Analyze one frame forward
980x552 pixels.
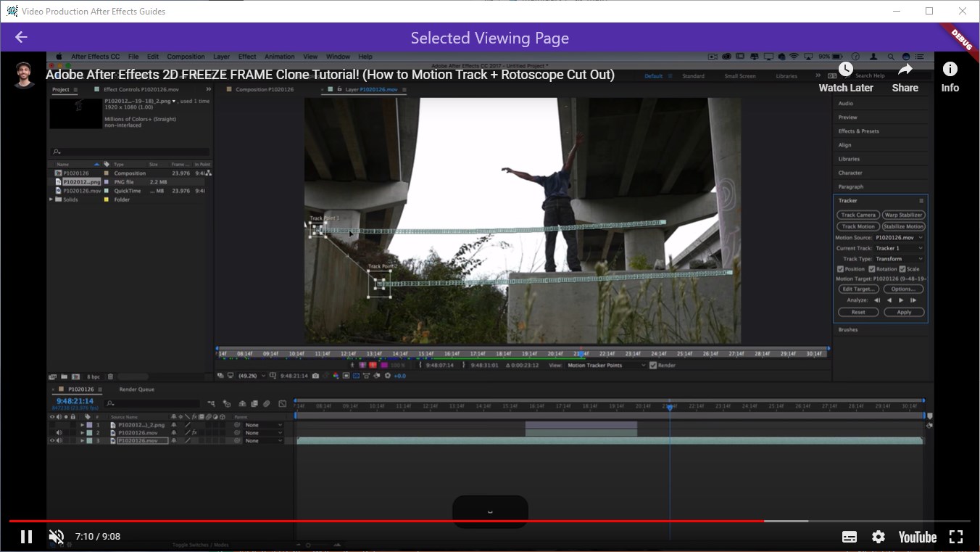coord(913,300)
